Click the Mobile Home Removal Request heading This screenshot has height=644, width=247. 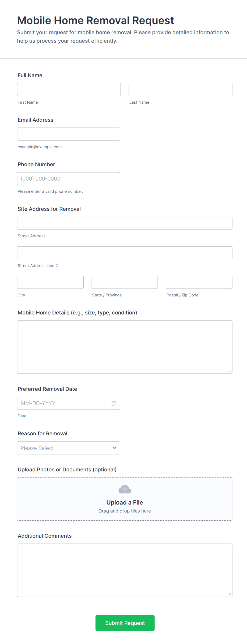(x=95, y=20)
